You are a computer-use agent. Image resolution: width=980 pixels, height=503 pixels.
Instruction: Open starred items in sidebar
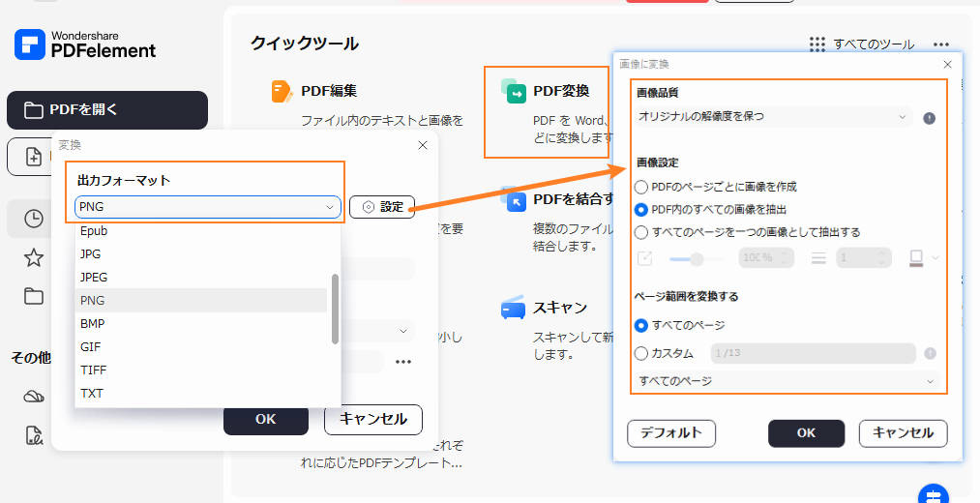pyautogui.click(x=34, y=257)
